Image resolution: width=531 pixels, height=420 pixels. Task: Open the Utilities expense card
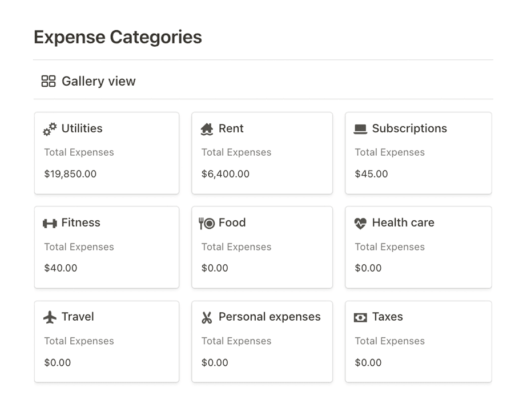pyautogui.click(x=107, y=153)
